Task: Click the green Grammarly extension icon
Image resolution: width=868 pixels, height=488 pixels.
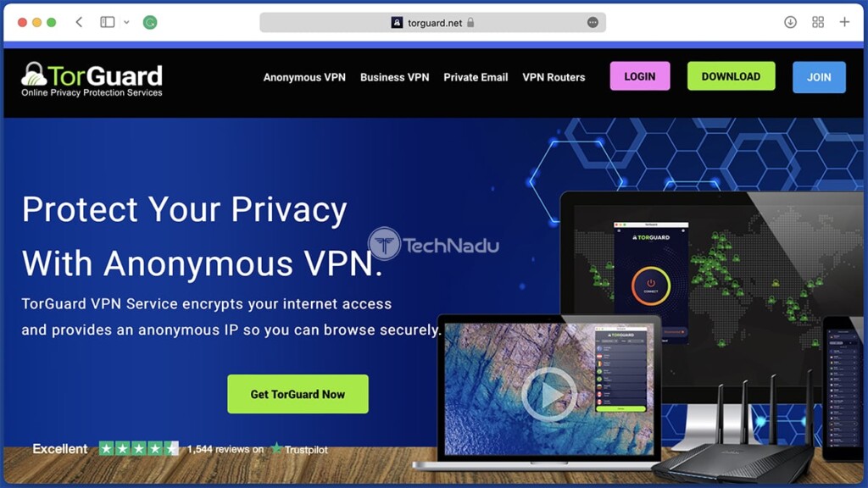Action: click(x=150, y=22)
